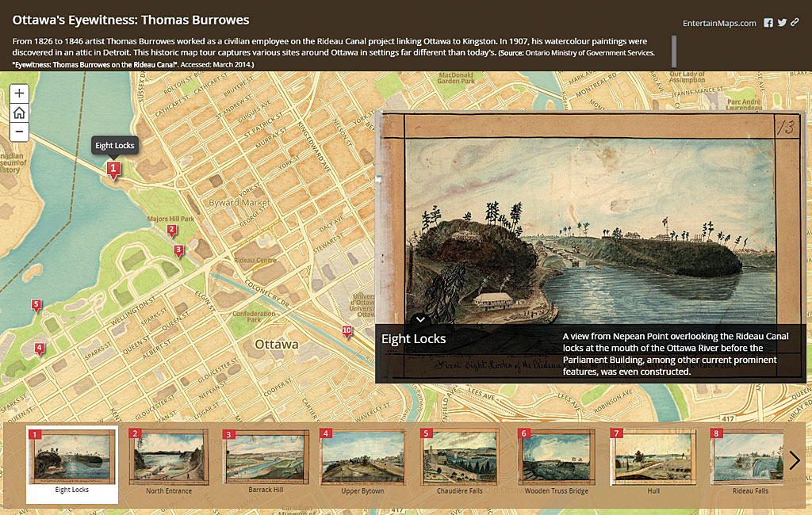Viewport: 812px width, 515px height.
Task: Select map marker number 3
Action: point(178,251)
